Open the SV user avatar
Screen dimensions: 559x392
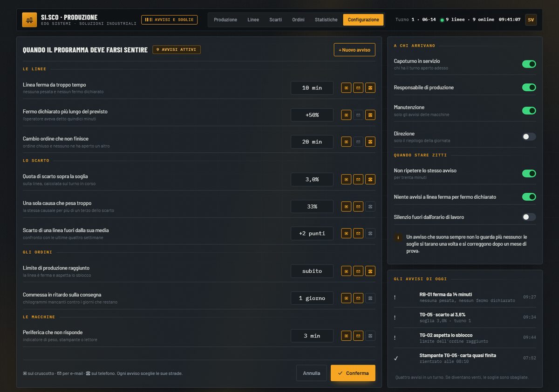pyautogui.click(x=531, y=20)
